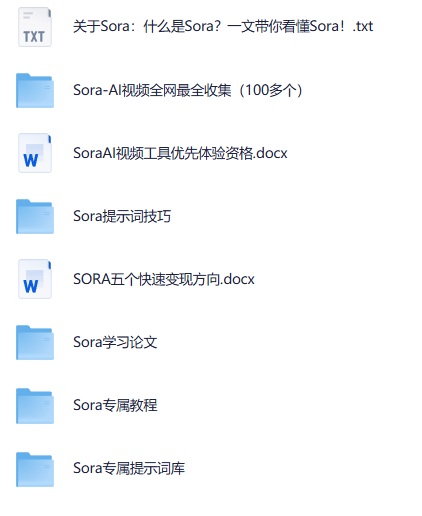422x516 pixels.
Task: Click the blue W letter on SoraAI docx icon
Action: tap(31, 160)
